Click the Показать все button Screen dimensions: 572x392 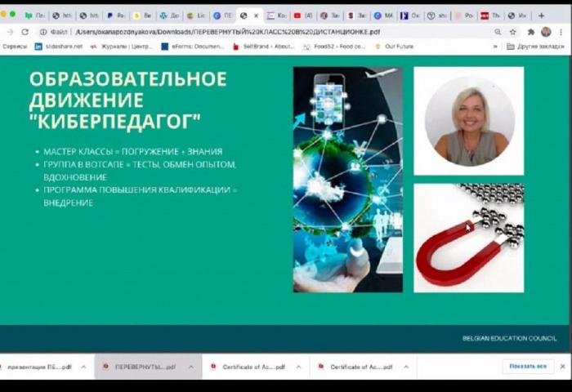click(527, 367)
